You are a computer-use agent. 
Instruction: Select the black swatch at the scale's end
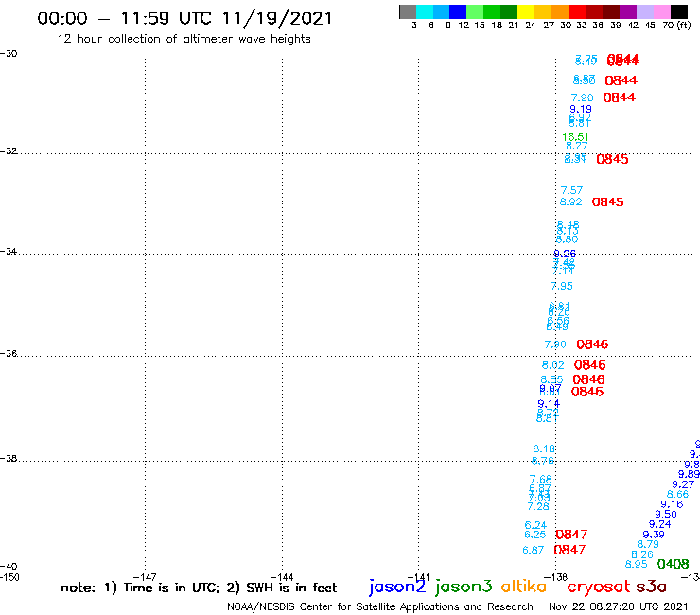click(679, 11)
